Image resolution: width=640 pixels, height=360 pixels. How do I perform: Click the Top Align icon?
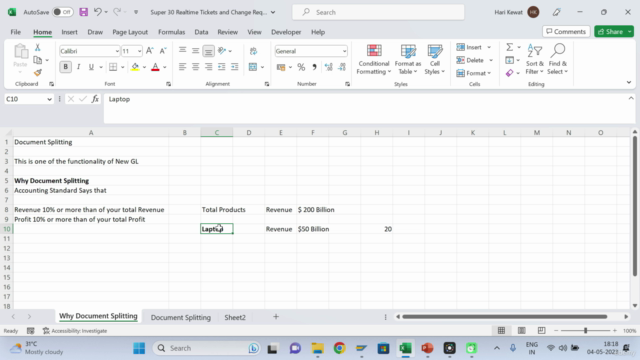coord(182,51)
